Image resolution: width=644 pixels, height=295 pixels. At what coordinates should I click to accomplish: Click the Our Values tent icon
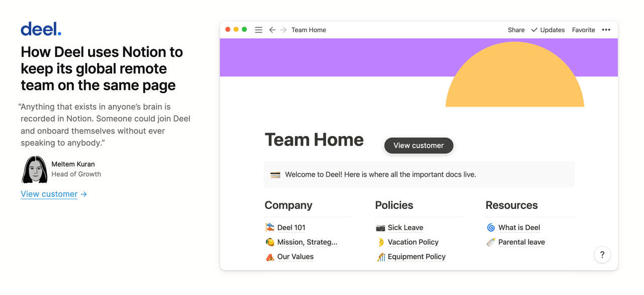coord(270,257)
